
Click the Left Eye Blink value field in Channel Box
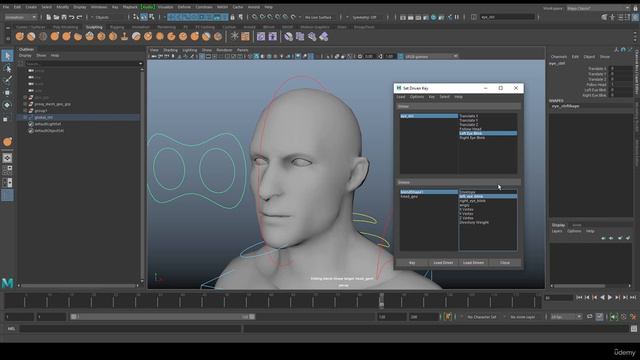coord(620,90)
